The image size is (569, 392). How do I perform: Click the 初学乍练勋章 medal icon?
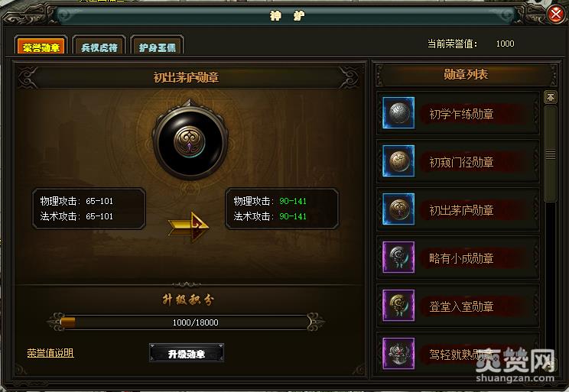pyautogui.click(x=398, y=113)
